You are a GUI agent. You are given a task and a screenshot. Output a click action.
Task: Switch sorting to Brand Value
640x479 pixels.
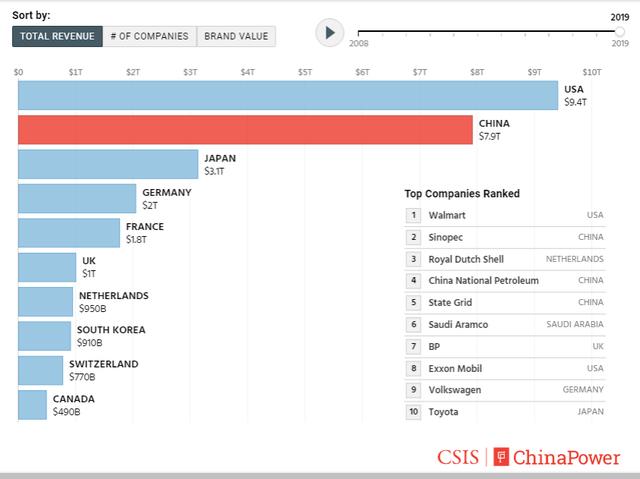(x=236, y=36)
